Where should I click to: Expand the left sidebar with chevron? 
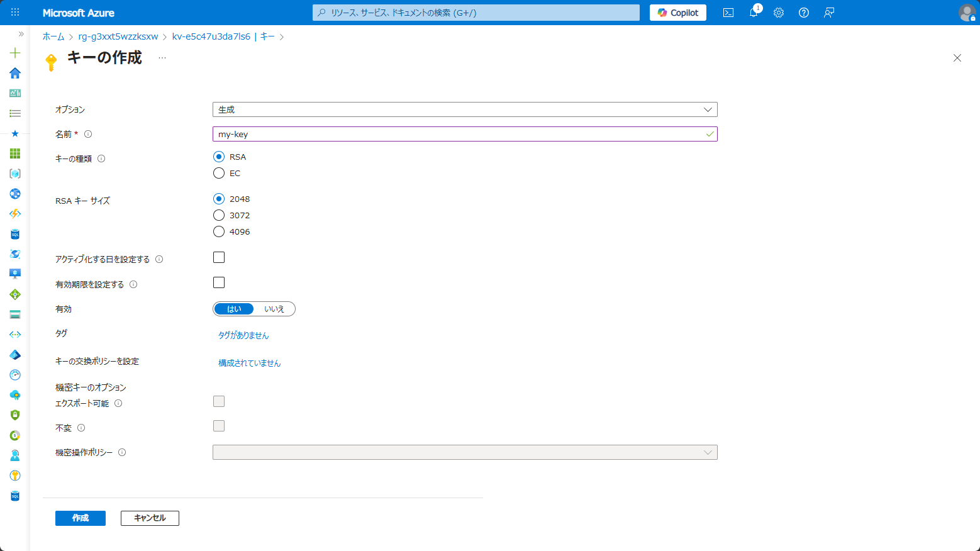[x=21, y=34]
